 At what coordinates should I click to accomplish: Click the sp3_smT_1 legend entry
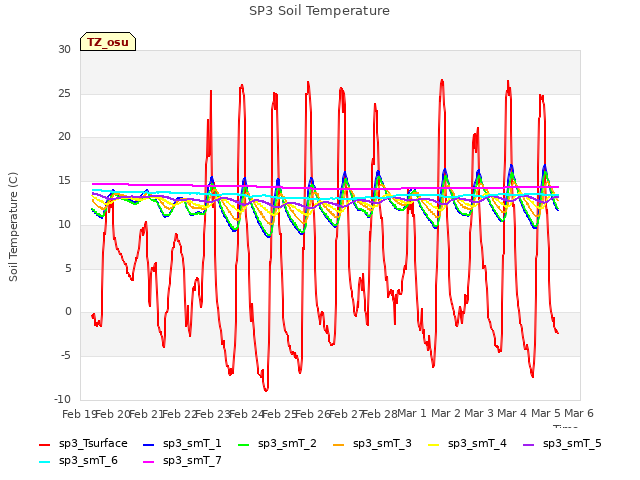click(182, 443)
